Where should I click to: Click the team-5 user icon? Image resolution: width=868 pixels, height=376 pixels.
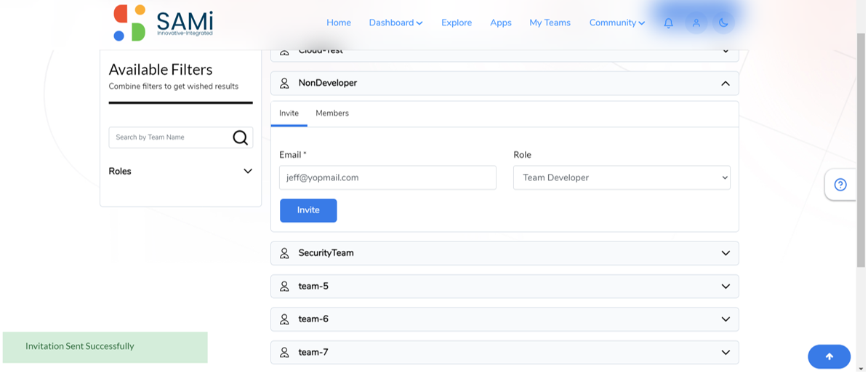(x=284, y=287)
